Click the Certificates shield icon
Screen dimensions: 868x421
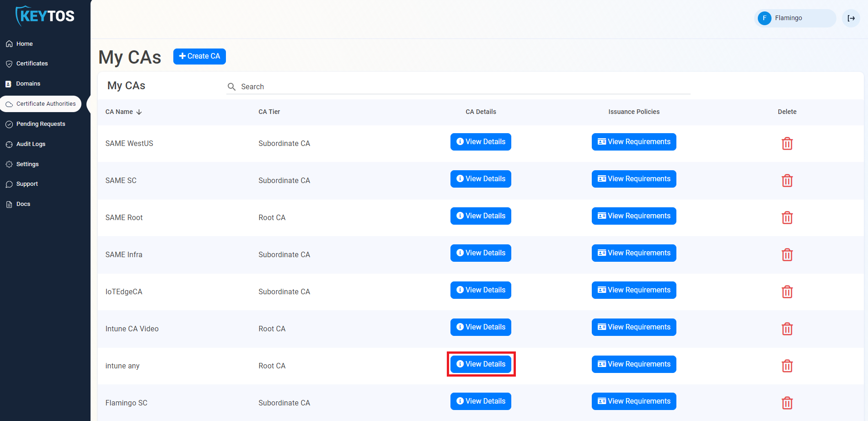(x=9, y=63)
